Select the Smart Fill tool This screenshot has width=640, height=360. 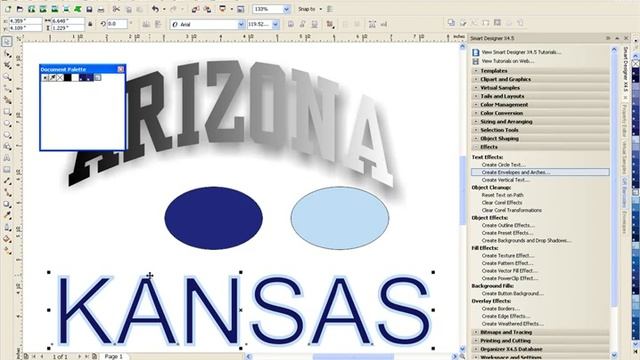[7, 100]
